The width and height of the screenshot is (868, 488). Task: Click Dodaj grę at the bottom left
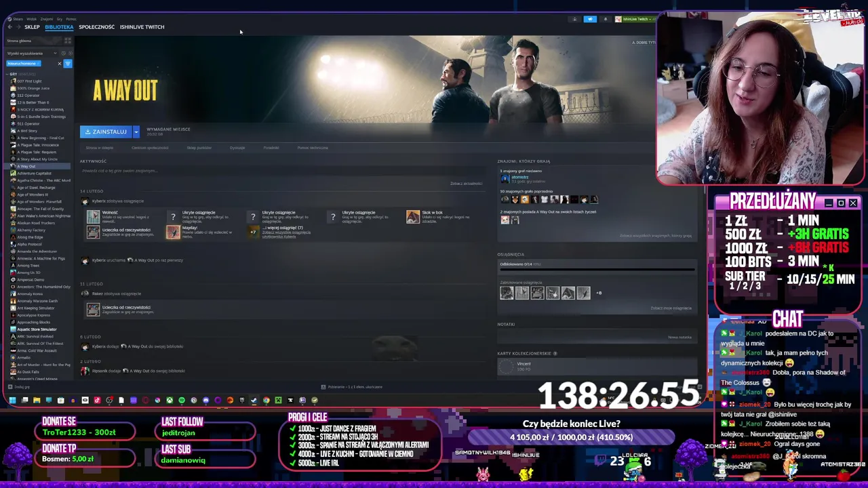(20, 387)
